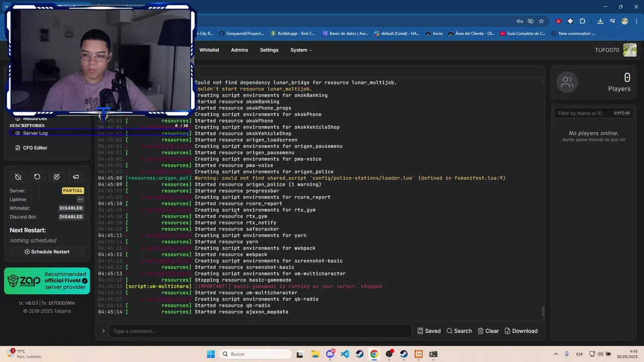Click the microphone tray icon
Image resolution: width=644 pixels, height=362 pixels.
(567, 354)
